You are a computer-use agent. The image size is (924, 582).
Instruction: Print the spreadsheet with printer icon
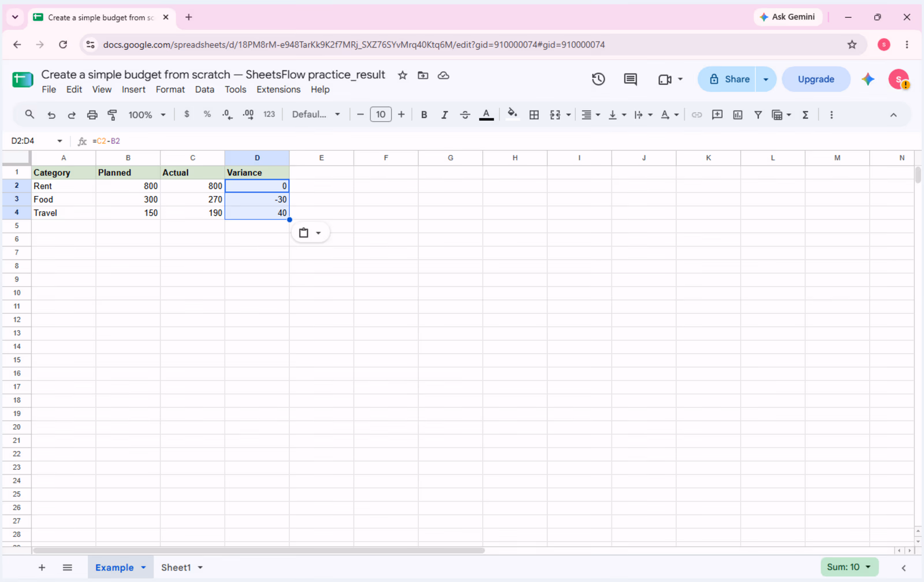tap(92, 115)
